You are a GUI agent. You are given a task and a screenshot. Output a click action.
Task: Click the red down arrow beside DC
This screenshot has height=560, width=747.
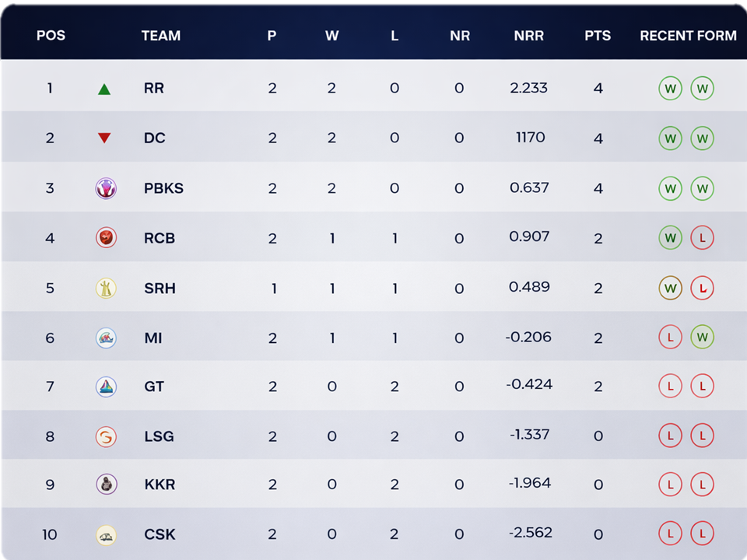point(104,138)
